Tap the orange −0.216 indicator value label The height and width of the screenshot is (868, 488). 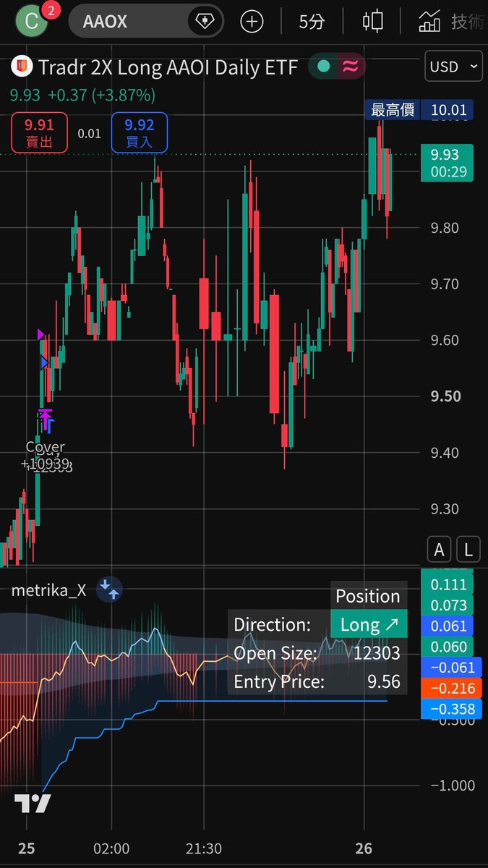tap(450, 689)
